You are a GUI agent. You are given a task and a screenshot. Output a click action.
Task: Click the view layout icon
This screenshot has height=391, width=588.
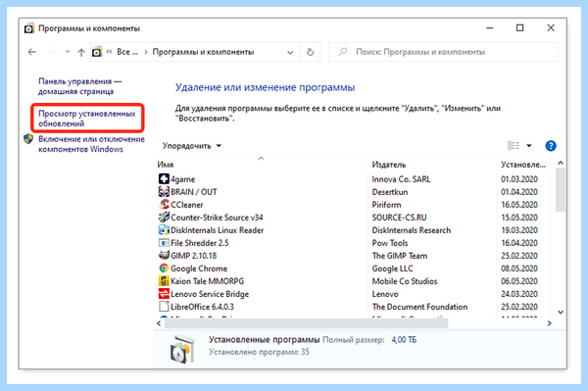[x=513, y=145]
